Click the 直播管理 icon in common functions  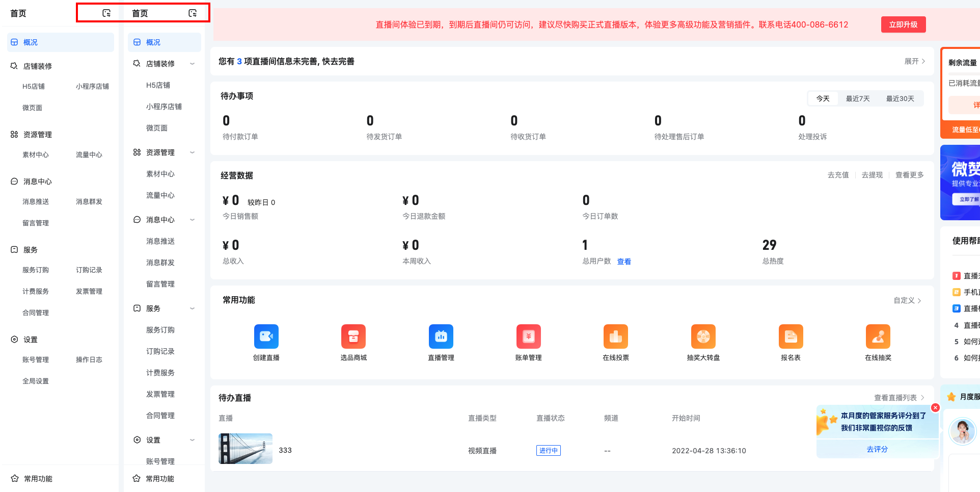click(x=441, y=336)
